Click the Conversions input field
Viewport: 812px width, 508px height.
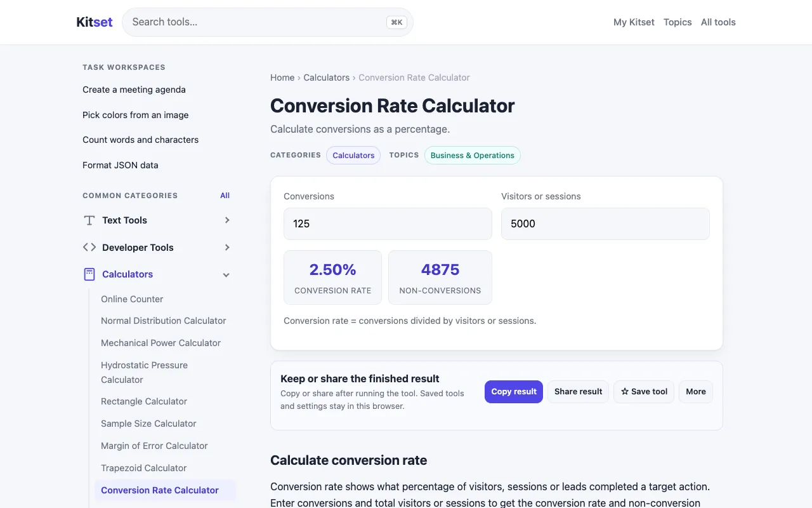tap(388, 224)
